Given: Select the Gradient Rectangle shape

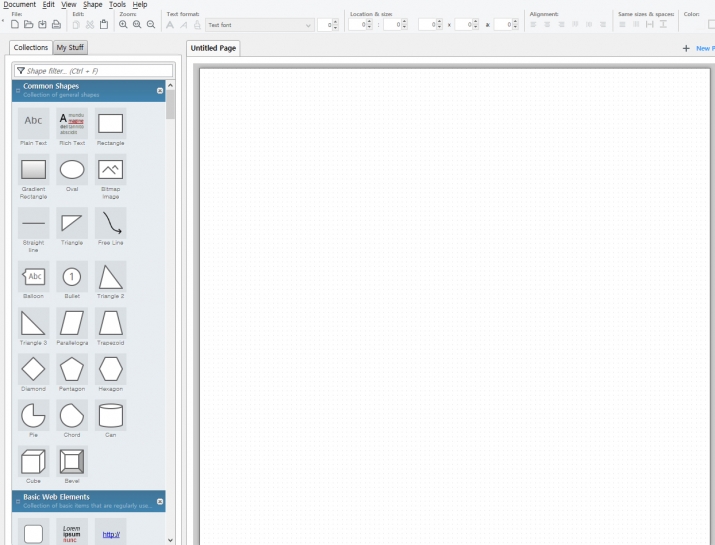Looking at the screenshot, I should [x=33, y=177].
